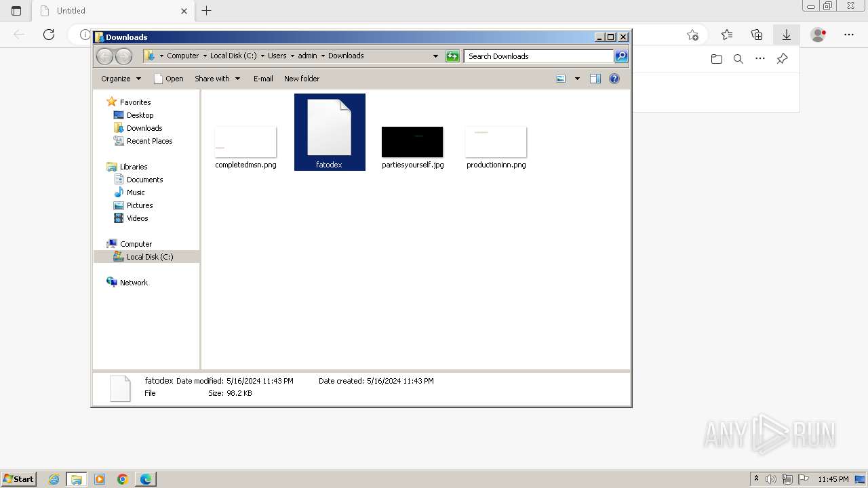The image size is (868, 488).
Task: Open the Videos library
Action: [137, 218]
